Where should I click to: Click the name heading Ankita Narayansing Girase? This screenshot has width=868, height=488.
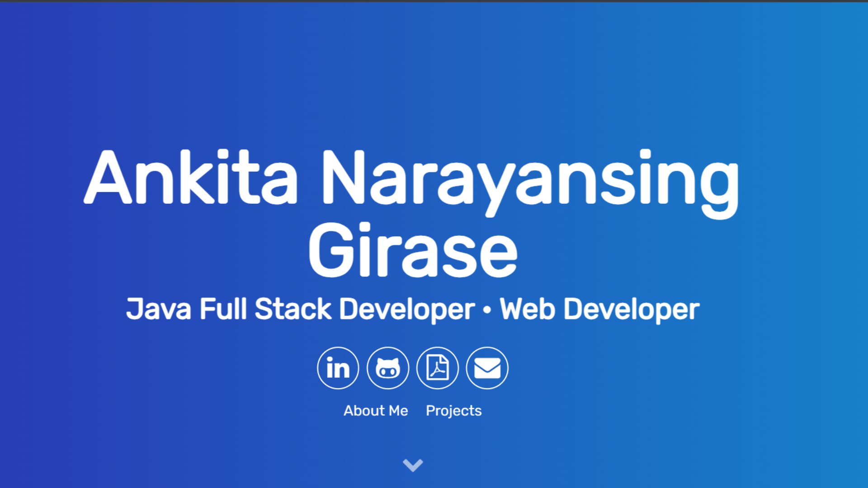(412, 213)
